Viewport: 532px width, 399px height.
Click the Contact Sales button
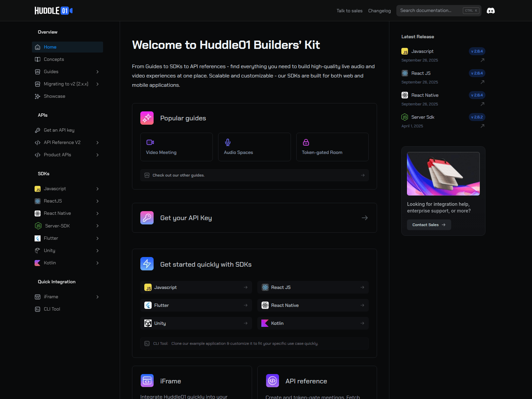pyautogui.click(x=429, y=224)
